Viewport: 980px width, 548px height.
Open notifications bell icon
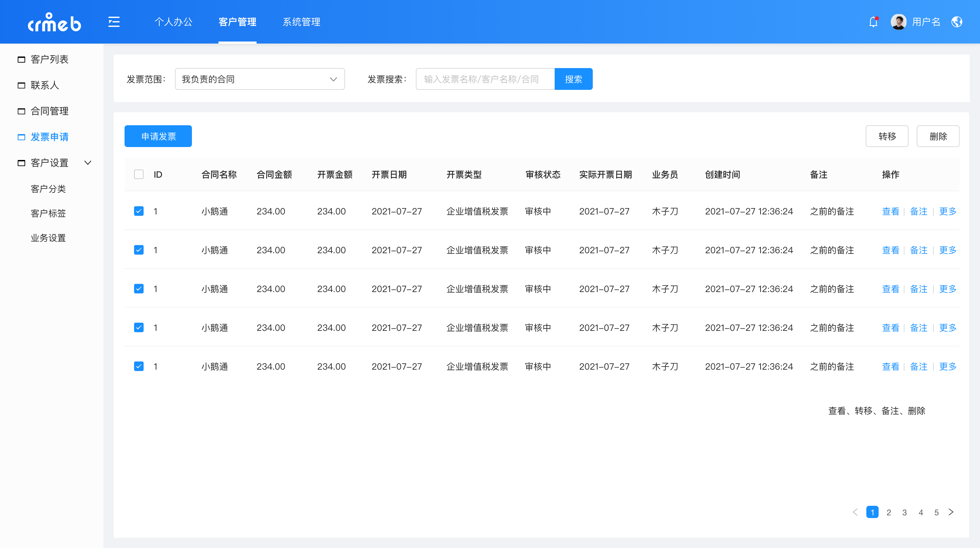tap(873, 22)
